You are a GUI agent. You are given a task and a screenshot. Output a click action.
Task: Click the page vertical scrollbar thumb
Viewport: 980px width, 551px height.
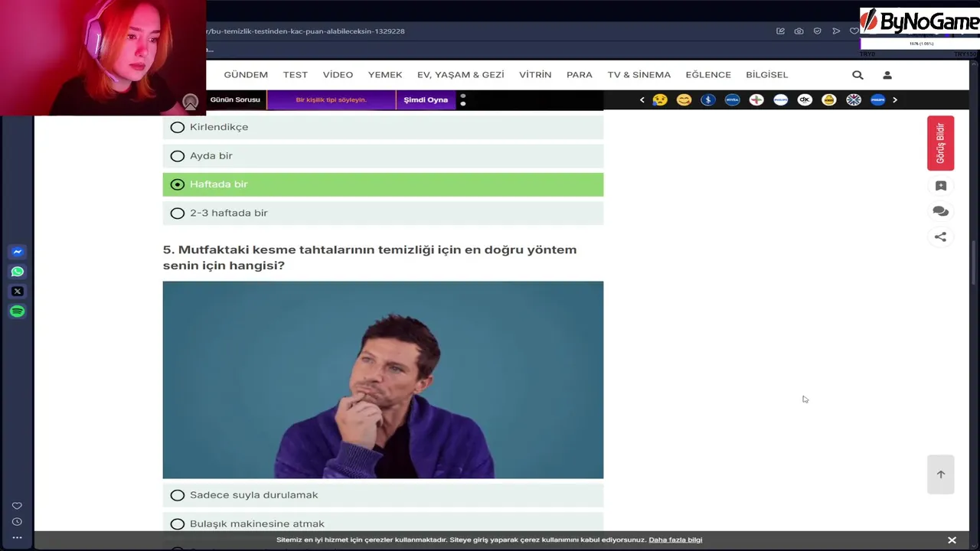[975, 264]
